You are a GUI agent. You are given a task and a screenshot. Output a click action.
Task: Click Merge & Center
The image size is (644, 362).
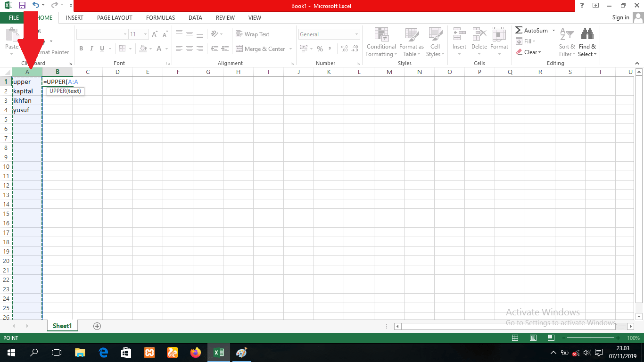[x=260, y=49]
